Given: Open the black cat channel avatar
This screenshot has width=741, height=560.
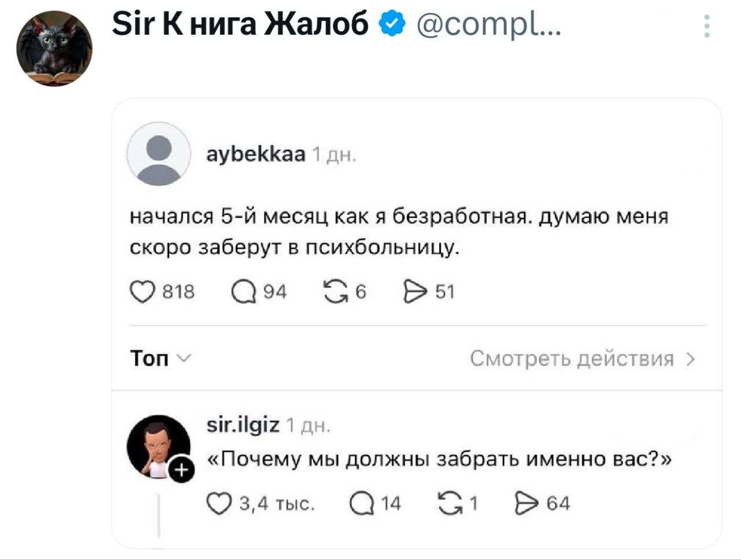Looking at the screenshot, I should pyautogui.click(x=54, y=49).
